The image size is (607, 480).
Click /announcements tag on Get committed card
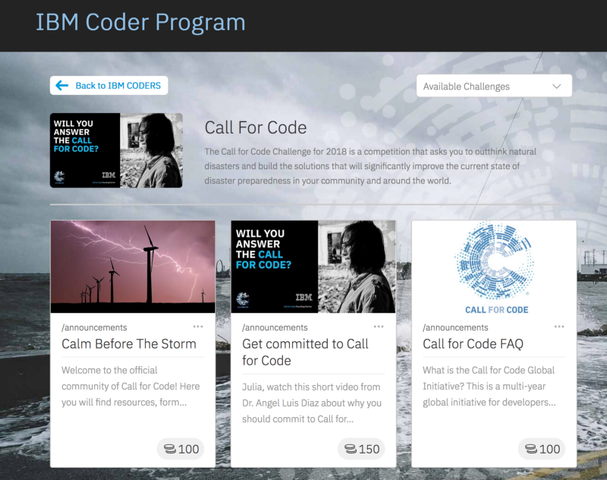point(275,327)
